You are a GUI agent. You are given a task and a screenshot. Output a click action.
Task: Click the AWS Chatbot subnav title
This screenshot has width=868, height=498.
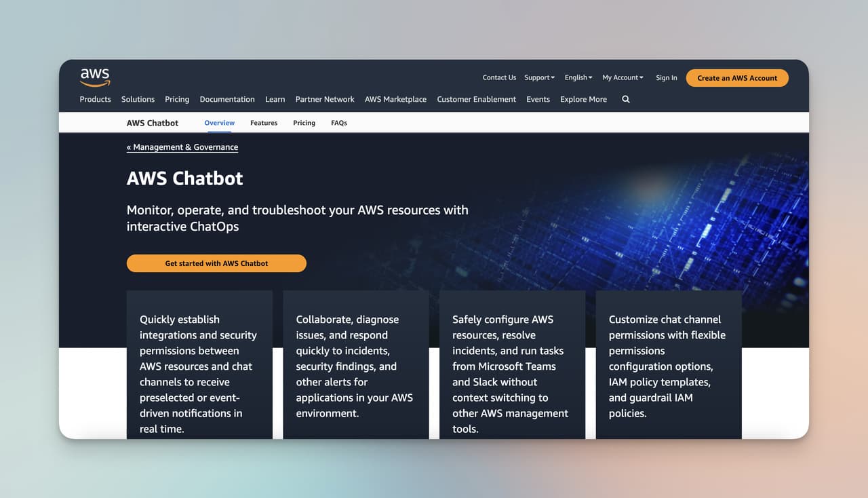(x=153, y=123)
